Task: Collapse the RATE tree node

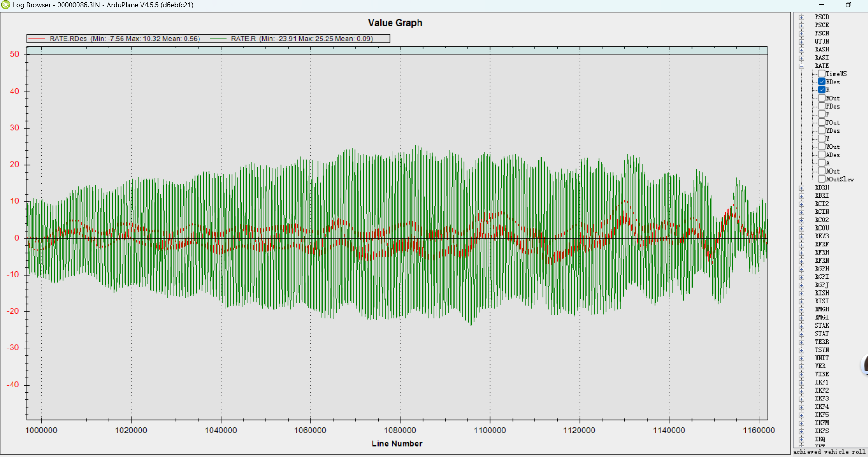Action: pos(801,66)
